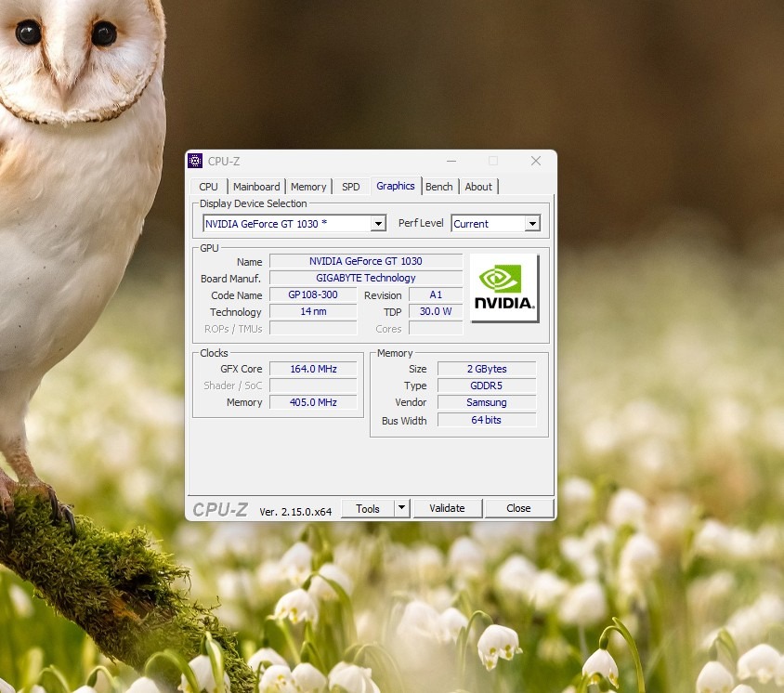This screenshot has width=784, height=693.
Task: Click the CPU-Z app icon in title bar
Action: pos(195,161)
